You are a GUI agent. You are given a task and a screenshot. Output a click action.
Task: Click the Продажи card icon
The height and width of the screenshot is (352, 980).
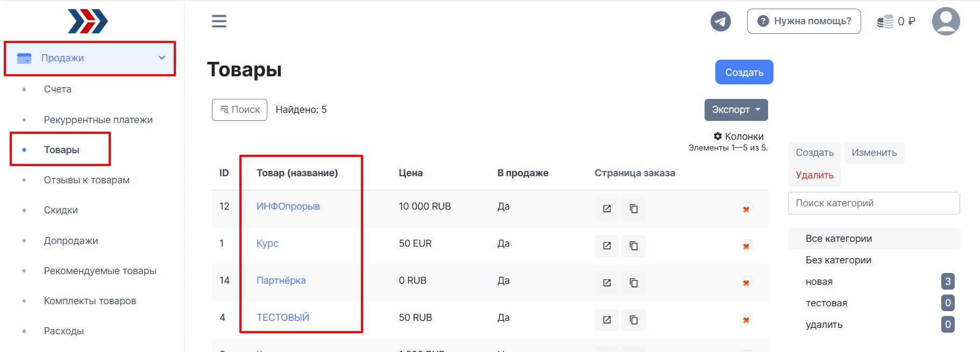pyautogui.click(x=24, y=58)
